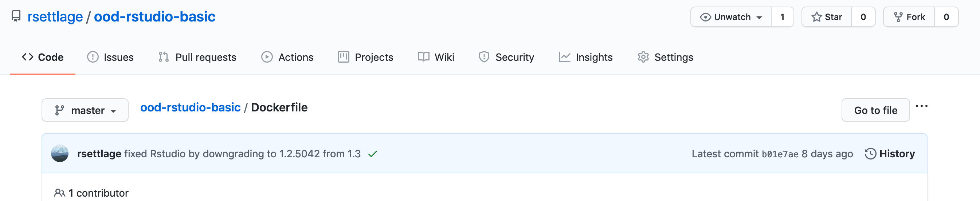The width and height of the screenshot is (980, 201).
Task: Expand the master branch selector
Action: click(85, 110)
